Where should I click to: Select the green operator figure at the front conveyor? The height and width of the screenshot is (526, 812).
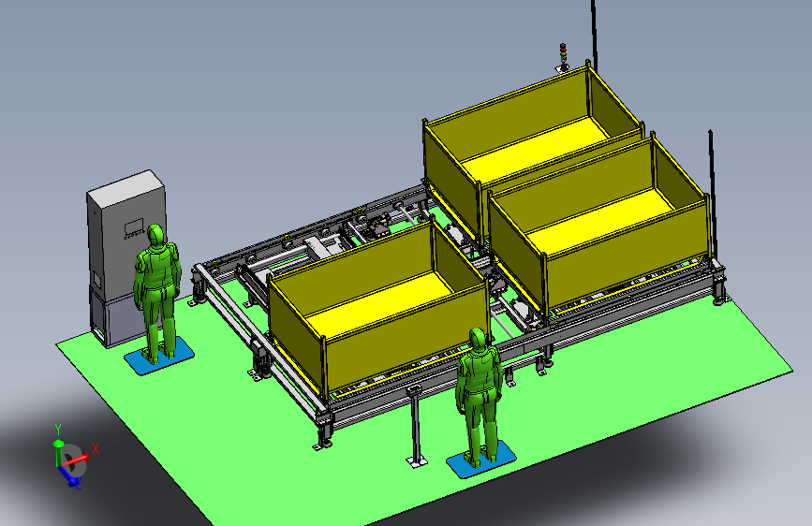click(x=479, y=397)
